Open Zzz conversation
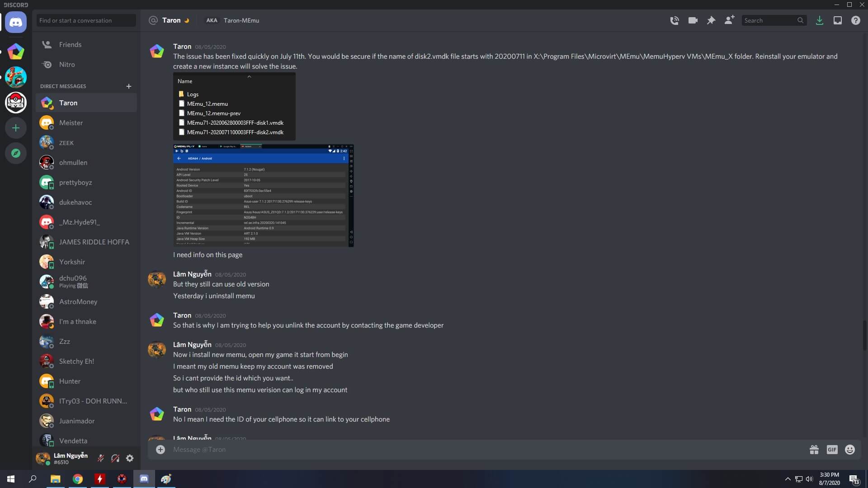This screenshot has height=488, width=868. tap(86, 342)
